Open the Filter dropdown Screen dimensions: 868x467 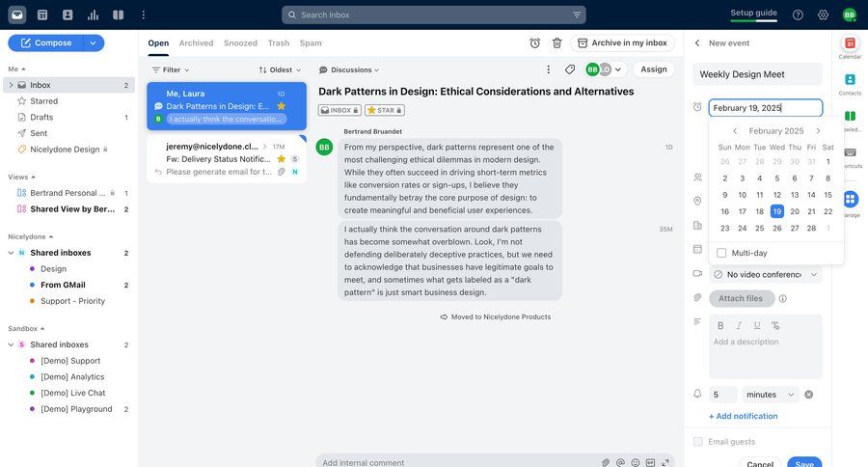(171, 69)
